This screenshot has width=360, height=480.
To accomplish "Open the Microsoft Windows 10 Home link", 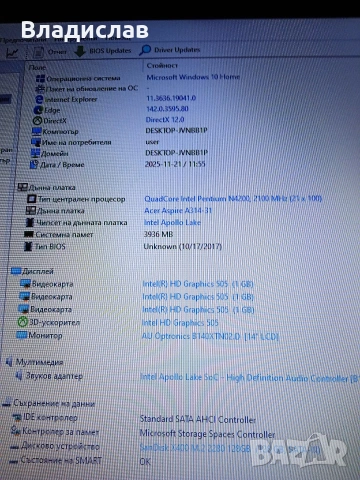I will 193,77.
